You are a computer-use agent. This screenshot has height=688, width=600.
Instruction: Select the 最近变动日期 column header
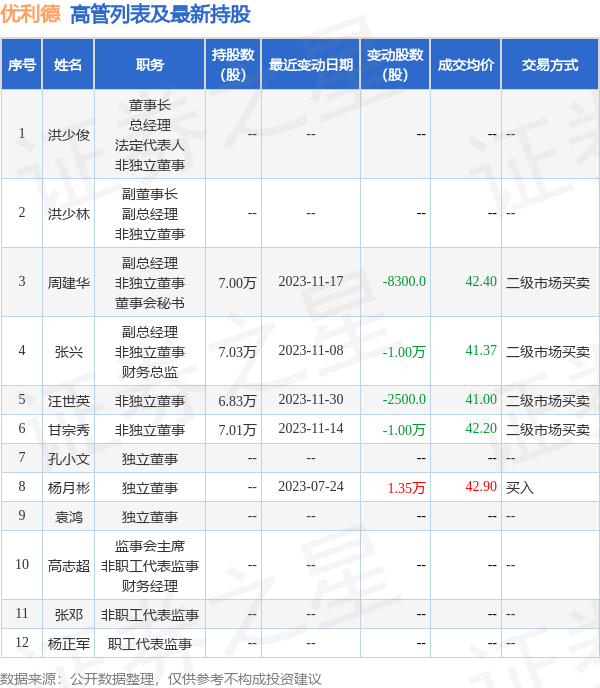point(311,64)
